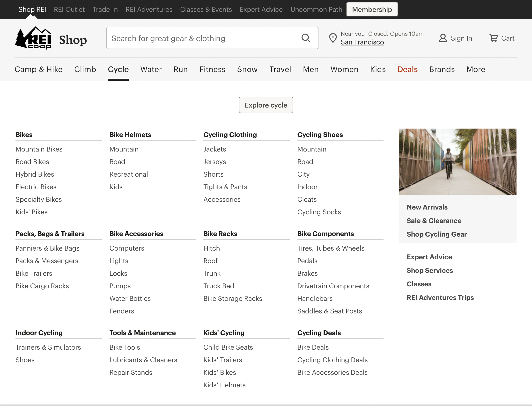Select the Membership button

(372, 9)
